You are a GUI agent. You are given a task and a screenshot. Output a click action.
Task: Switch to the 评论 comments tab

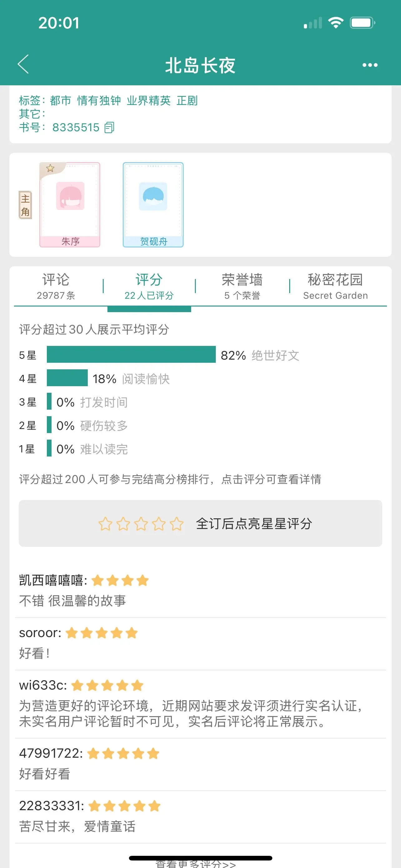(56, 287)
